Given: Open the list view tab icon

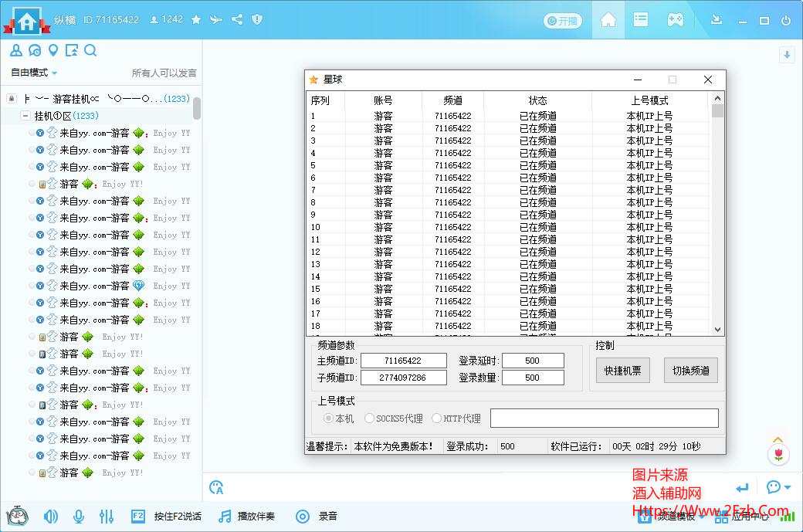Looking at the screenshot, I should [x=641, y=20].
